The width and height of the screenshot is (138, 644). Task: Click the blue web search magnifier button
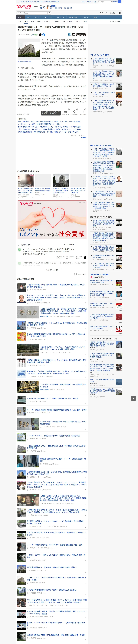click(120, 2)
